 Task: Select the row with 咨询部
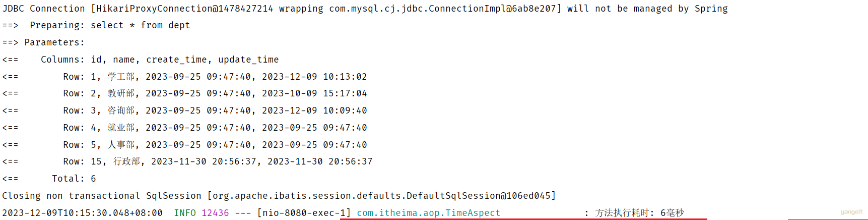tap(185, 111)
